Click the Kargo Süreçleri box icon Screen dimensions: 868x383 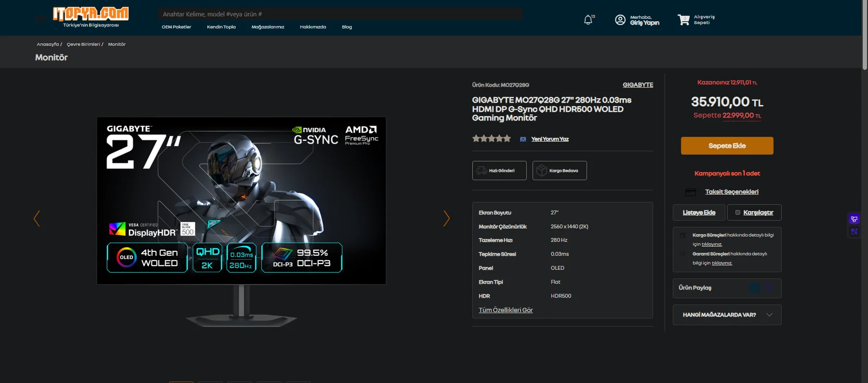coord(682,235)
